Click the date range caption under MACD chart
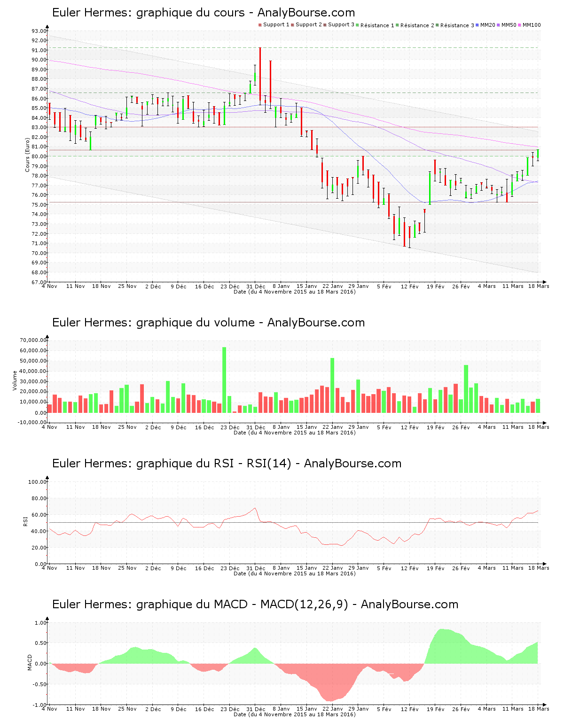Viewport: 564px width, 728px height. pos(295,714)
